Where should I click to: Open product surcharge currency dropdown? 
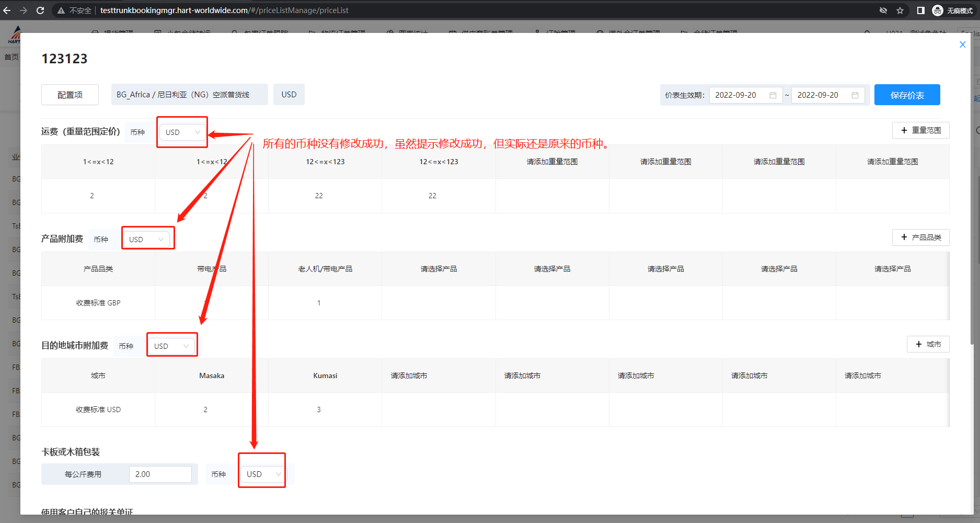146,240
